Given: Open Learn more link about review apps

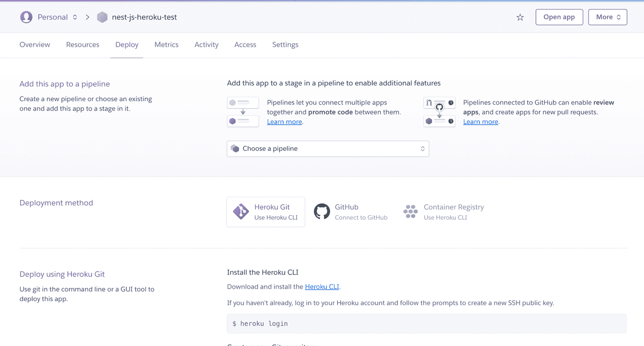Looking at the screenshot, I should pos(480,122).
